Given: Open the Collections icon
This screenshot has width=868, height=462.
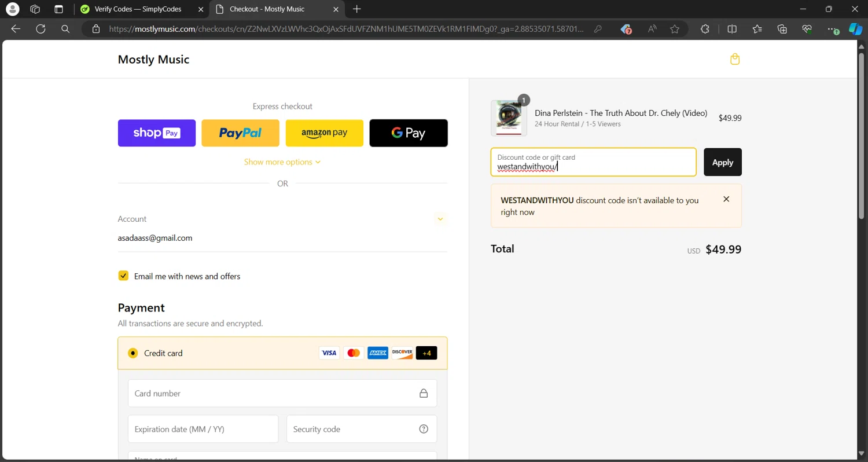Looking at the screenshot, I should pos(782,29).
